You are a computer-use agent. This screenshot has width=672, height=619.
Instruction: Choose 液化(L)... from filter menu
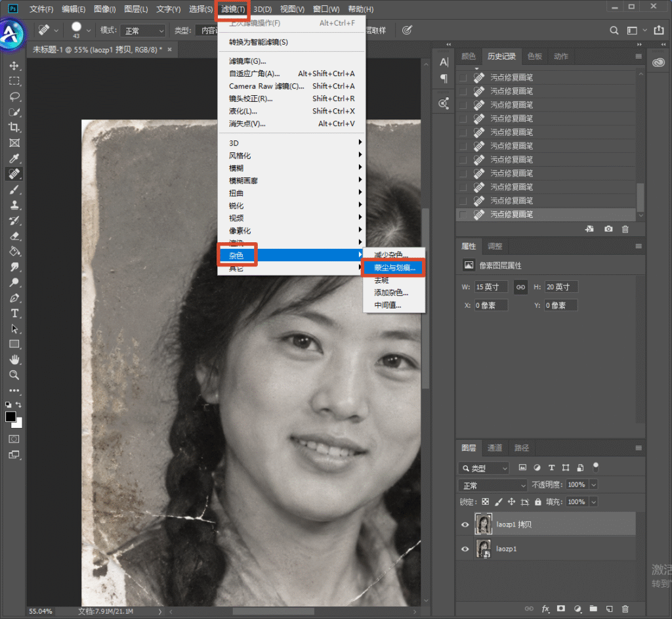(x=291, y=111)
